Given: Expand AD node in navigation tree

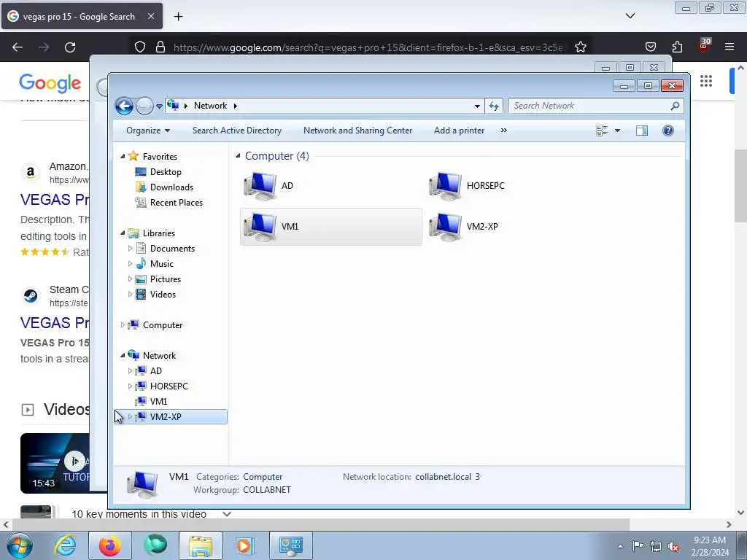Looking at the screenshot, I should point(130,371).
